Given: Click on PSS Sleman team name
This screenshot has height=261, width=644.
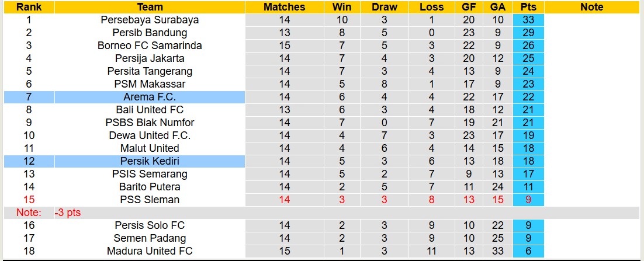Looking at the screenshot, I should (x=150, y=200).
